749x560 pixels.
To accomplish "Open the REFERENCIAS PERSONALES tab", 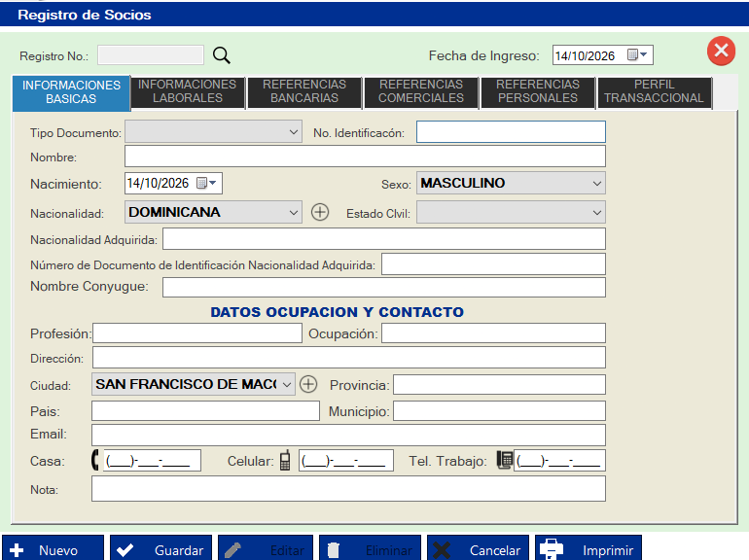I will pyautogui.click(x=538, y=91).
